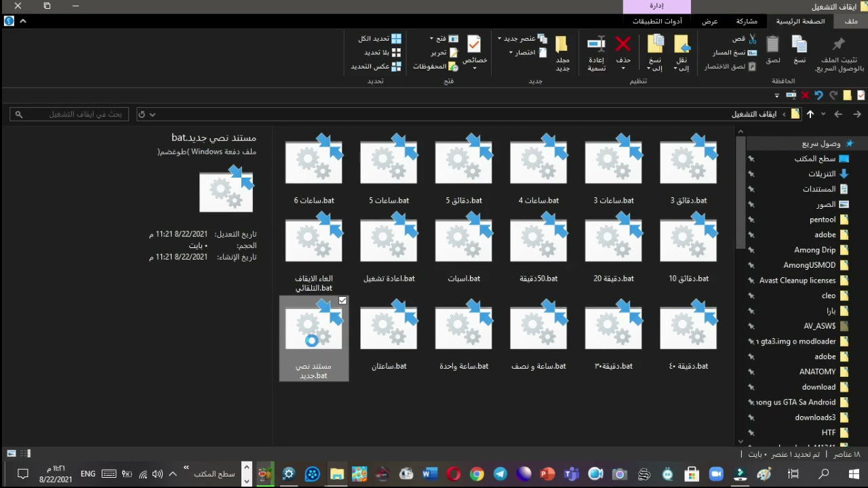Open the Open (فتح) ribbon dropdown
This screenshot has height=488, width=868.
[444, 39]
